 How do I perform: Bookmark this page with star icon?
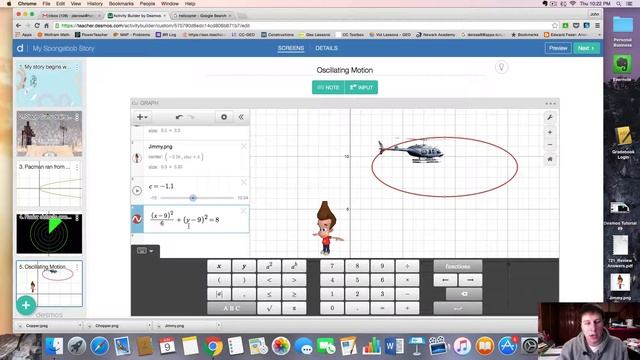coord(554,25)
